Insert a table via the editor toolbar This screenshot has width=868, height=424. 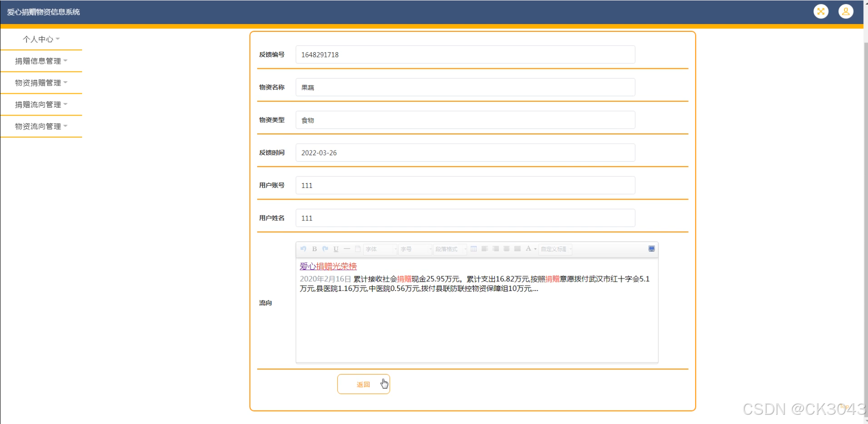click(474, 249)
